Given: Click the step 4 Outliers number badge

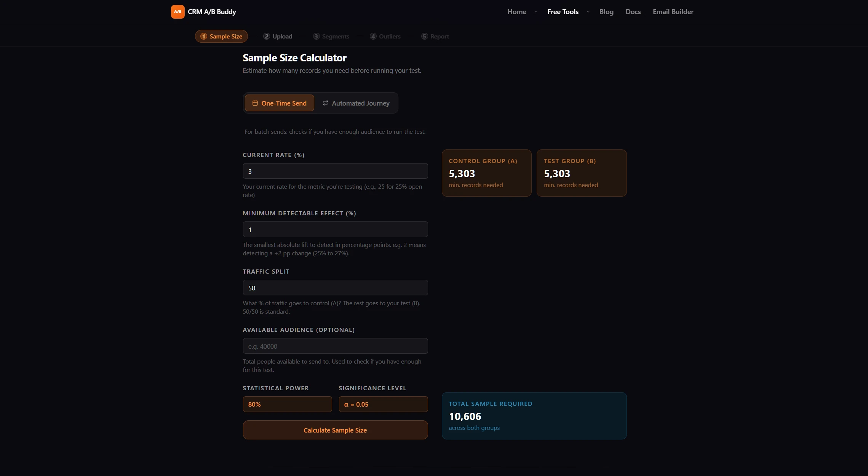Looking at the screenshot, I should click(373, 36).
